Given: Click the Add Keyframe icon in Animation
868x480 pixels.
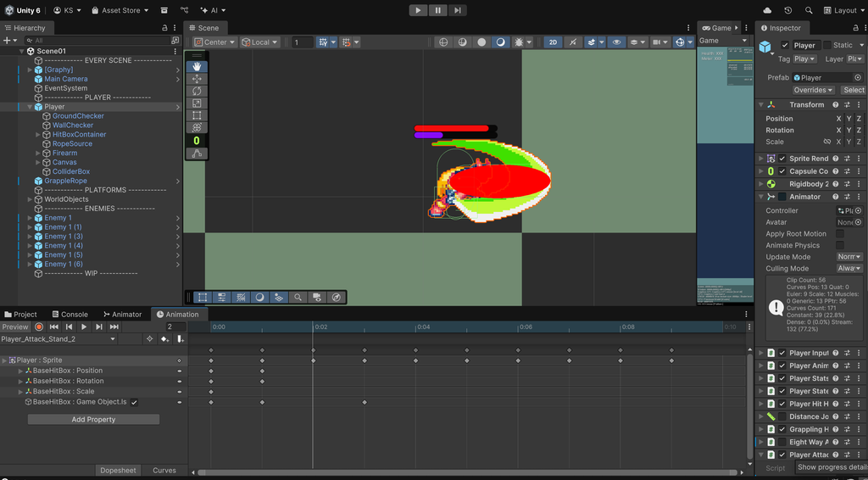Looking at the screenshot, I should 164,339.
